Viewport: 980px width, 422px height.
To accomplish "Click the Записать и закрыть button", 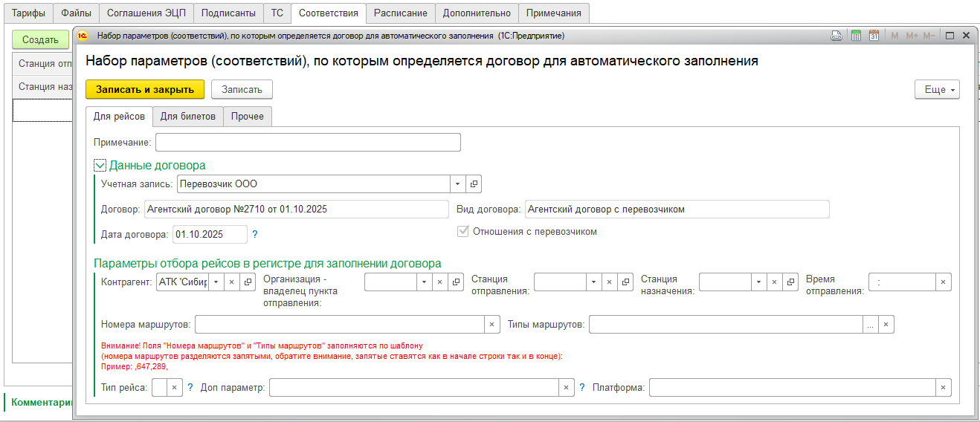I will tap(145, 89).
